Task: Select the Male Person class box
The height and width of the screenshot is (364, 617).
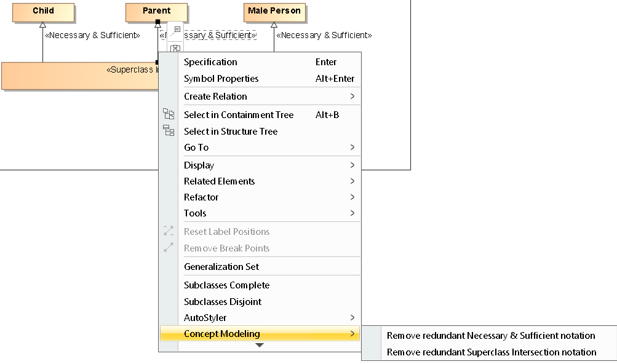Action: [274, 11]
